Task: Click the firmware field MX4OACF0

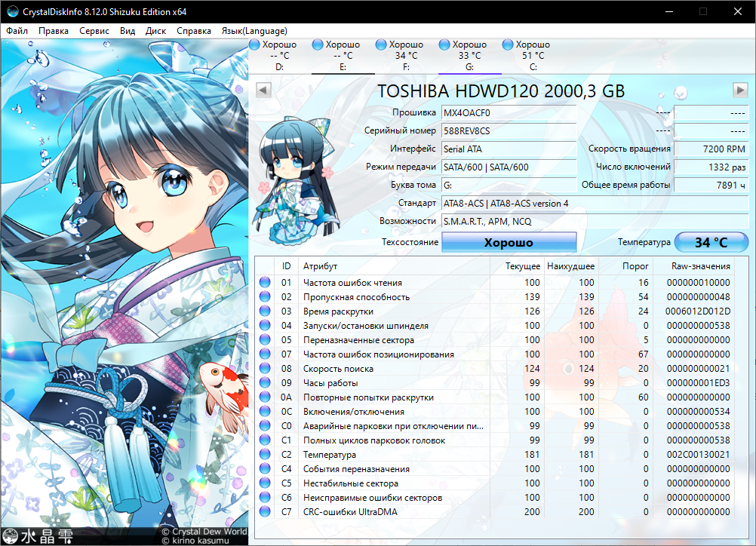Action: [509, 113]
